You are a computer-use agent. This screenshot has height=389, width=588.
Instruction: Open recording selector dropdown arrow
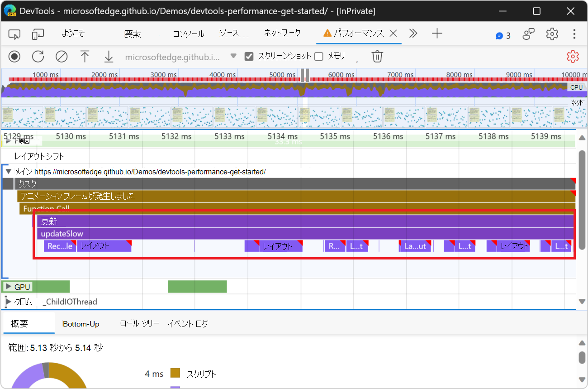(x=233, y=56)
